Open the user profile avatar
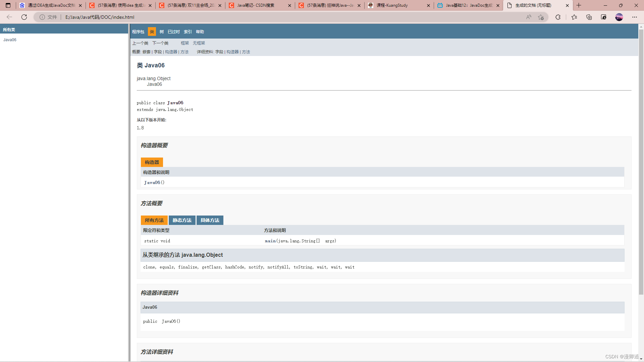Viewport: 644px width, 362px height. tap(619, 17)
